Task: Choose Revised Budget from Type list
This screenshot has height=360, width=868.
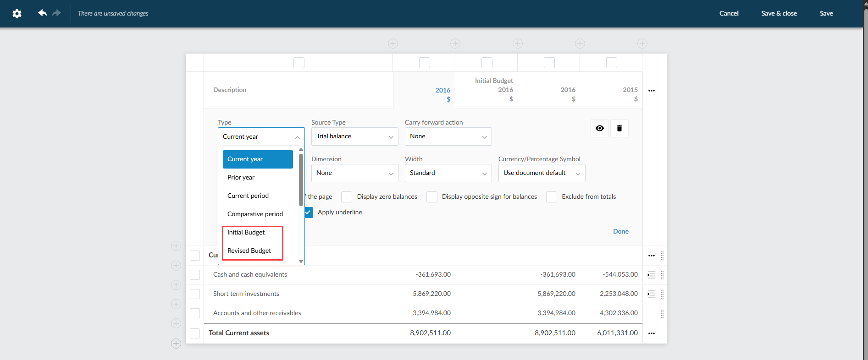Action: (258, 251)
